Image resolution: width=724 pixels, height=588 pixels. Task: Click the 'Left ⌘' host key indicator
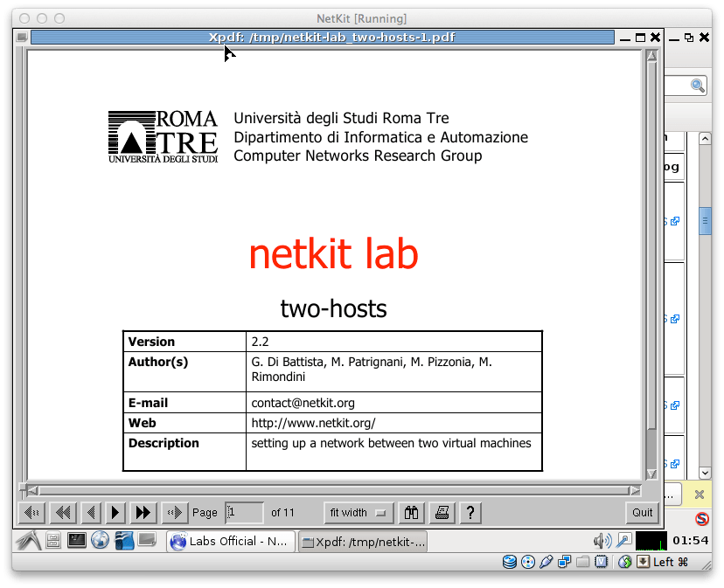coord(671,562)
